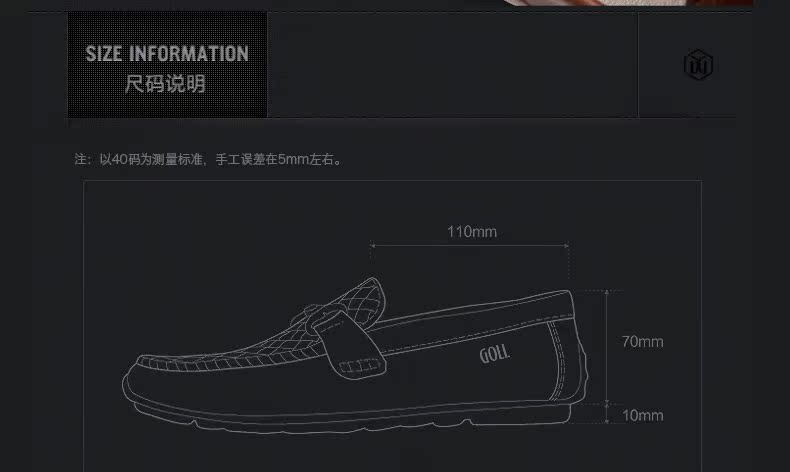Click the measurement note about 40码
790x472 pixels.
tap(209, 159)
